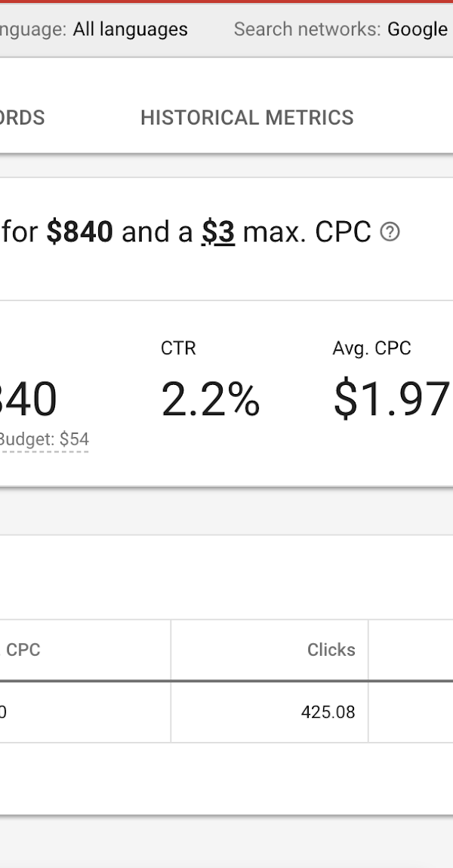Click the max. CPC text in the headline
Image resolution: width=453 pixels, height=868 pixels.
tap(307, 232)
